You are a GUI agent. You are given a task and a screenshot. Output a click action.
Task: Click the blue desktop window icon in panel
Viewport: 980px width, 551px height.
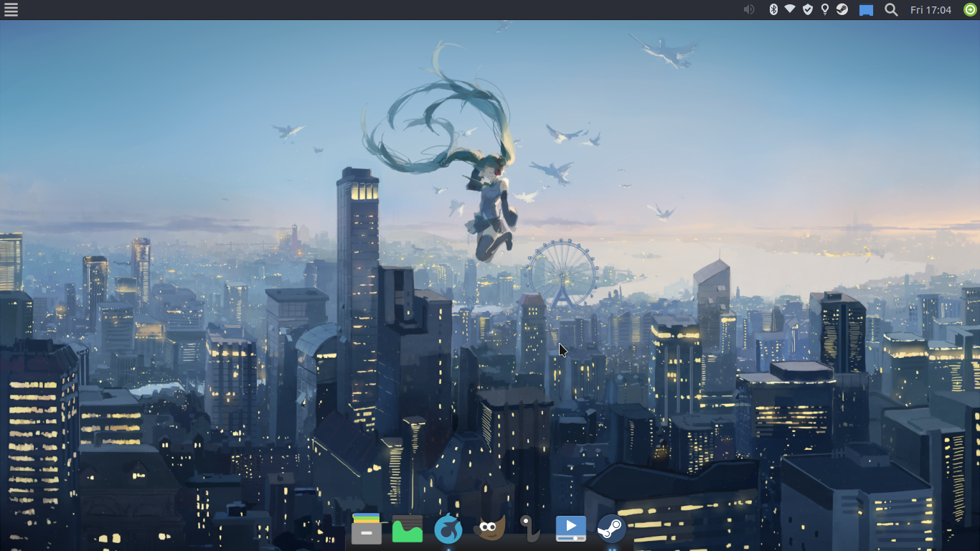tap(866, 10)
